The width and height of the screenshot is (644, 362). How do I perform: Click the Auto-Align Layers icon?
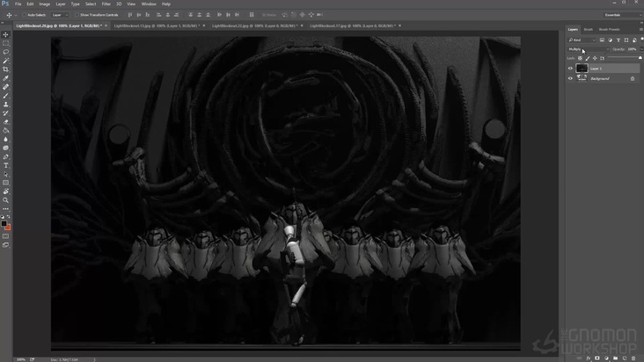252,15
